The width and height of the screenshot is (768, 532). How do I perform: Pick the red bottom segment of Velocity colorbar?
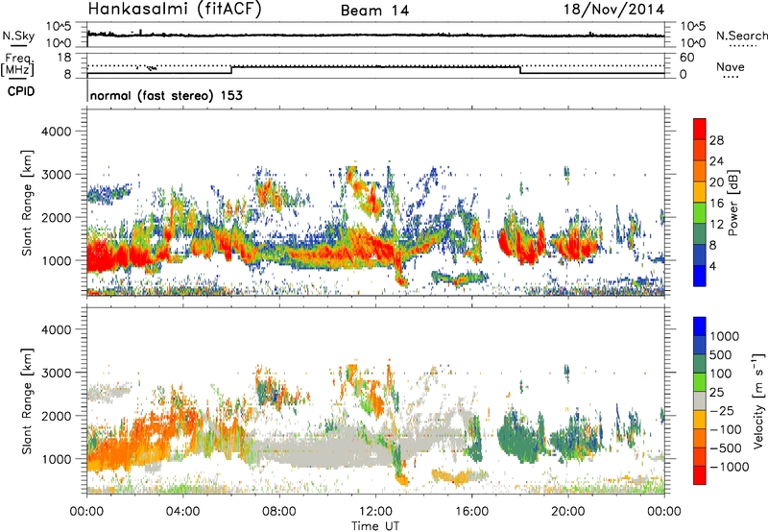pos(700,475)
